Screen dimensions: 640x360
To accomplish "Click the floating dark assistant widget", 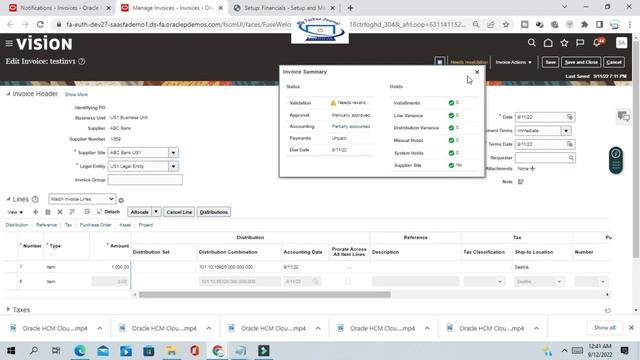I will pyautogui.click(x=616, y=160).
